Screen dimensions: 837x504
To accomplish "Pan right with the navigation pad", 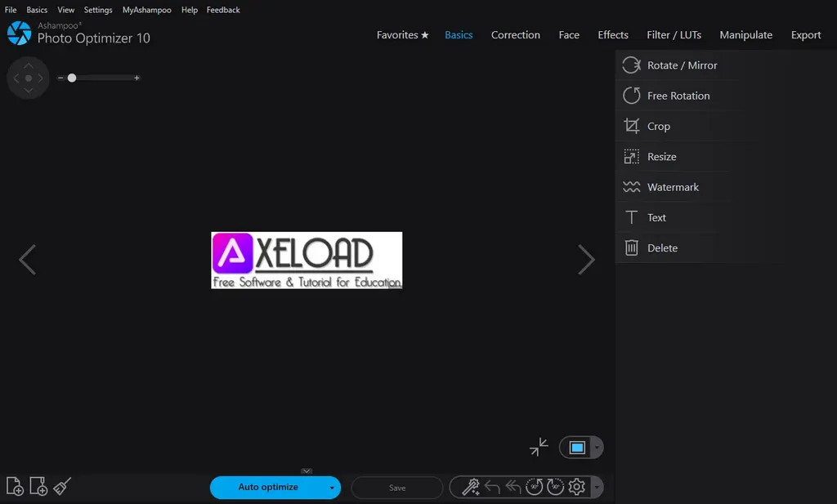I will pyautogui.click(x=41, y=78).
